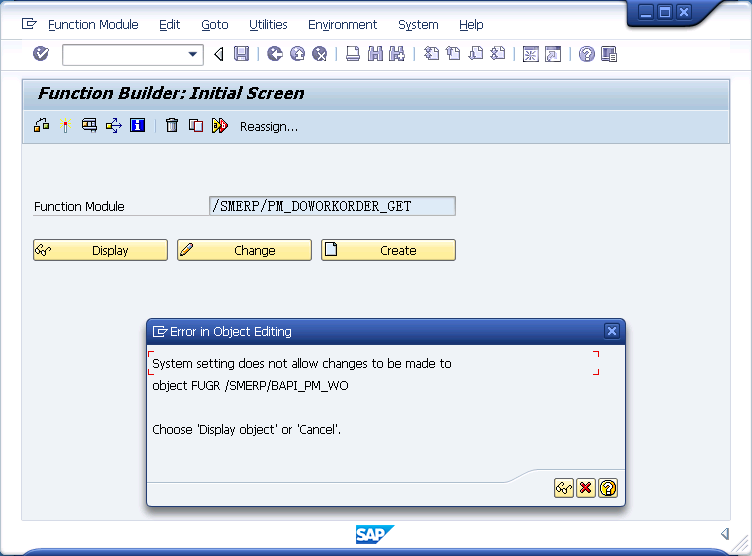Click the Exit up-arrow icon

coord(297,54)
